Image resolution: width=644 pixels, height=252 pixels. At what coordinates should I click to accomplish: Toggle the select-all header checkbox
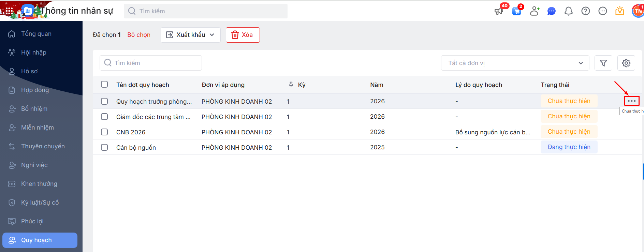pos(104,85)
